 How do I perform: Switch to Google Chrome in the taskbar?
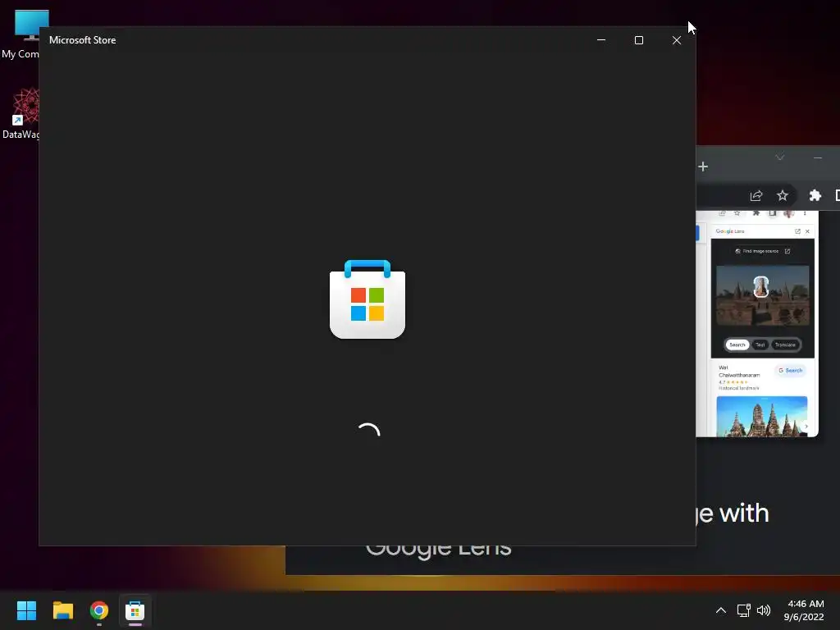point(99,610)
